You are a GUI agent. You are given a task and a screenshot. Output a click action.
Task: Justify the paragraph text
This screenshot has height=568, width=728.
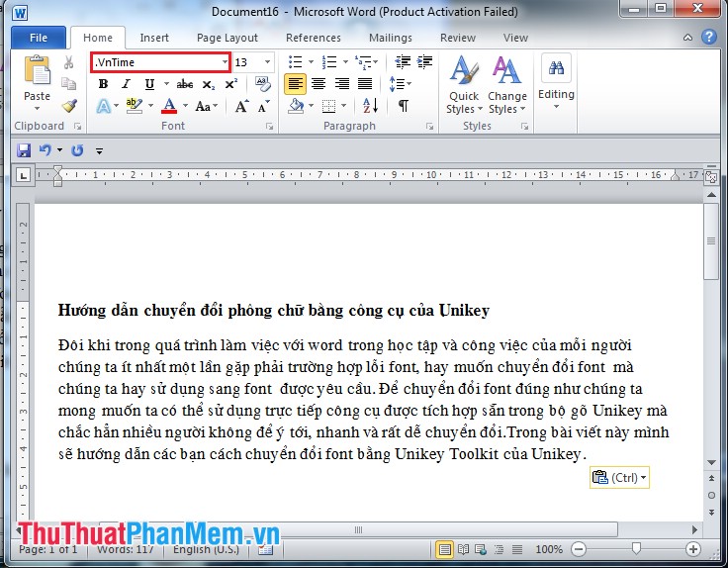tap(365, 84)
